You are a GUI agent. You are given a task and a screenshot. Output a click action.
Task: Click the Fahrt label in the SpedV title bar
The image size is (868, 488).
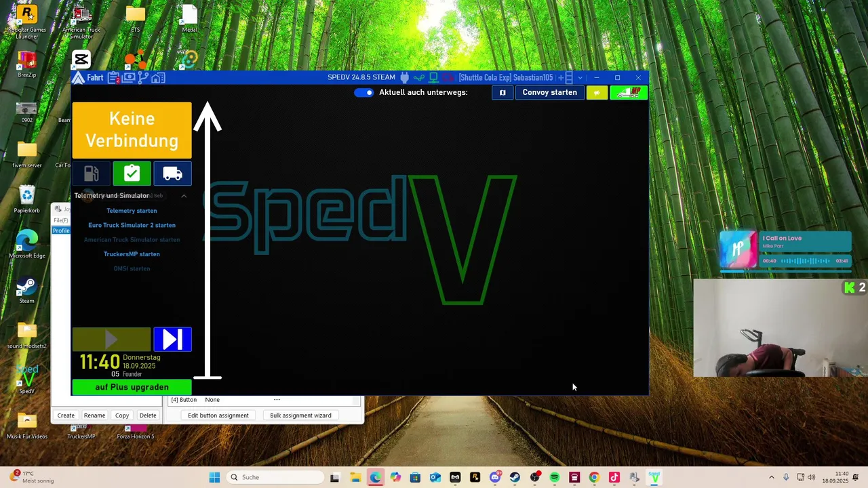tap(95, 78)
